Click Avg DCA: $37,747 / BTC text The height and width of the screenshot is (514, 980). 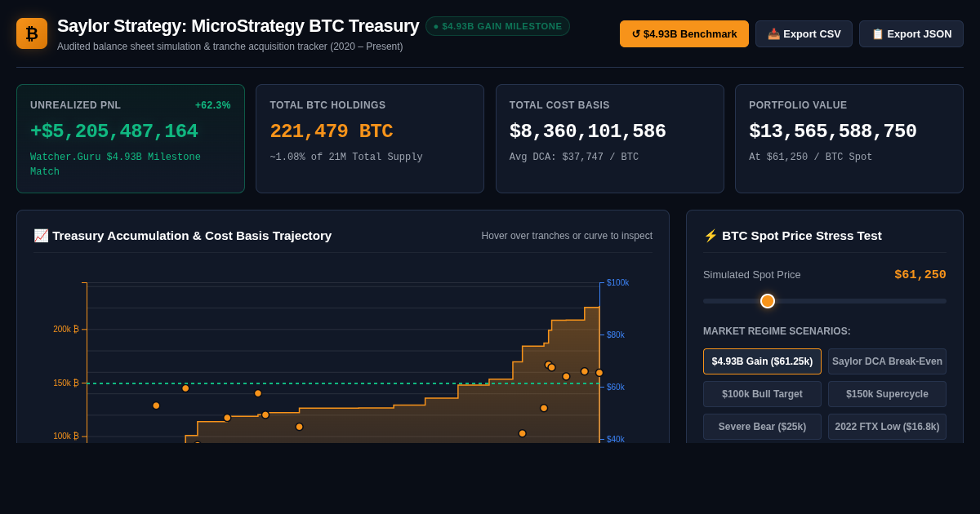click(574, 157)
